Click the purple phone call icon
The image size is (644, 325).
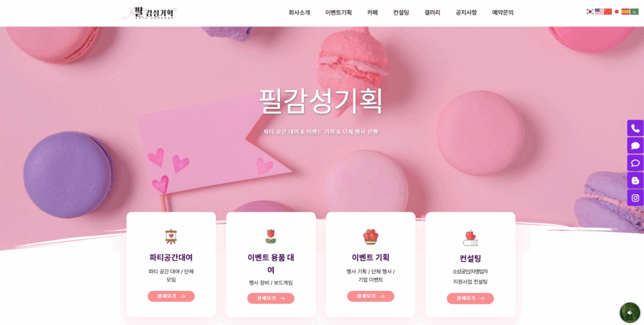(x=635, y=128)
